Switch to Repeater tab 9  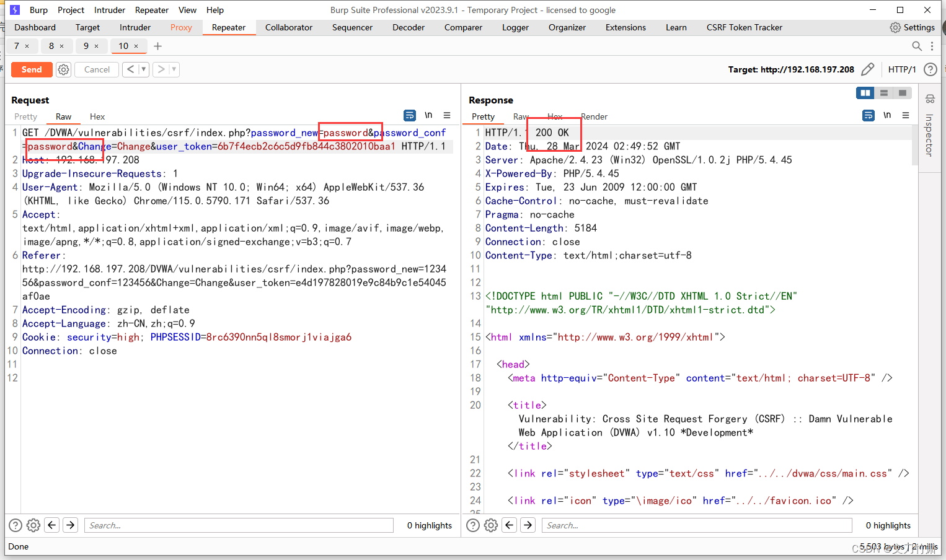point(86,46)
